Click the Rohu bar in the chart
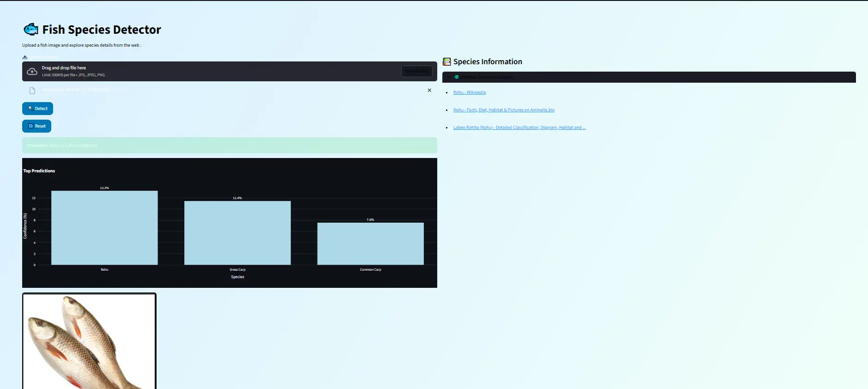 click(x=104, y=228)
